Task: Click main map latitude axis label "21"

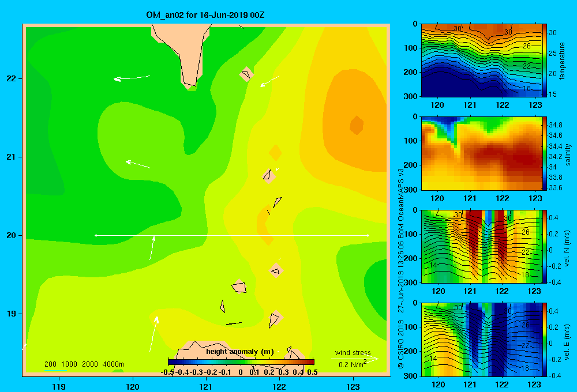Action: pyautogui.click(x=12, y=157)
